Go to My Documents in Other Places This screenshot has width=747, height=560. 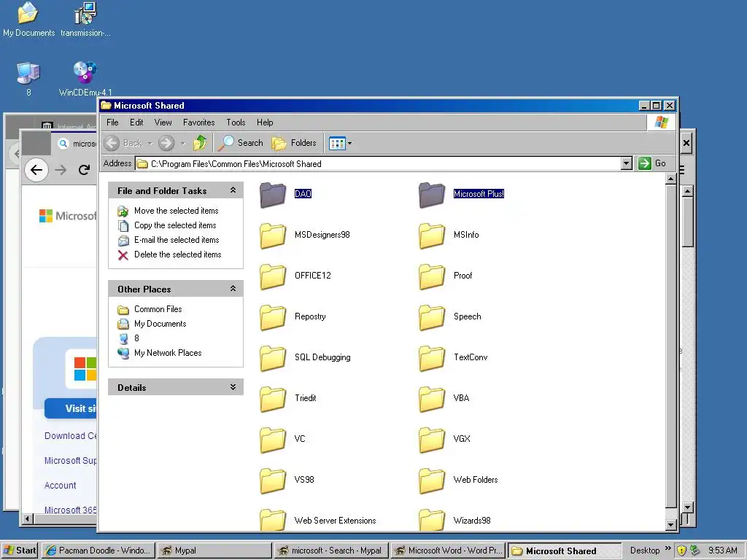pos(160,324)
